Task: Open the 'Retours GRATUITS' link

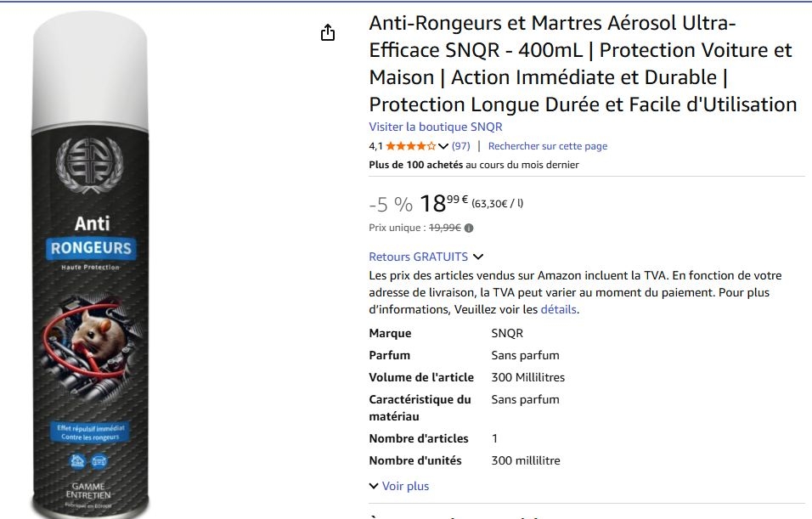Action: 418,257
